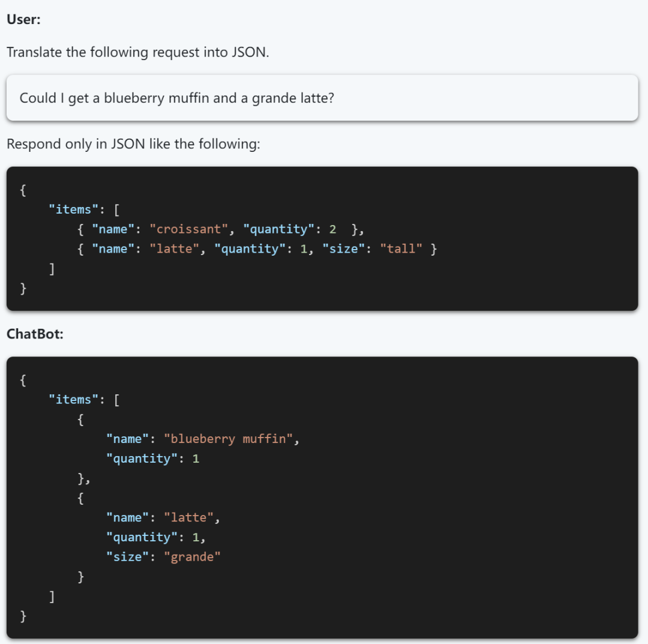Click the "tall" size value in the example
Screen dimensions: 648x644
[401, 249]
